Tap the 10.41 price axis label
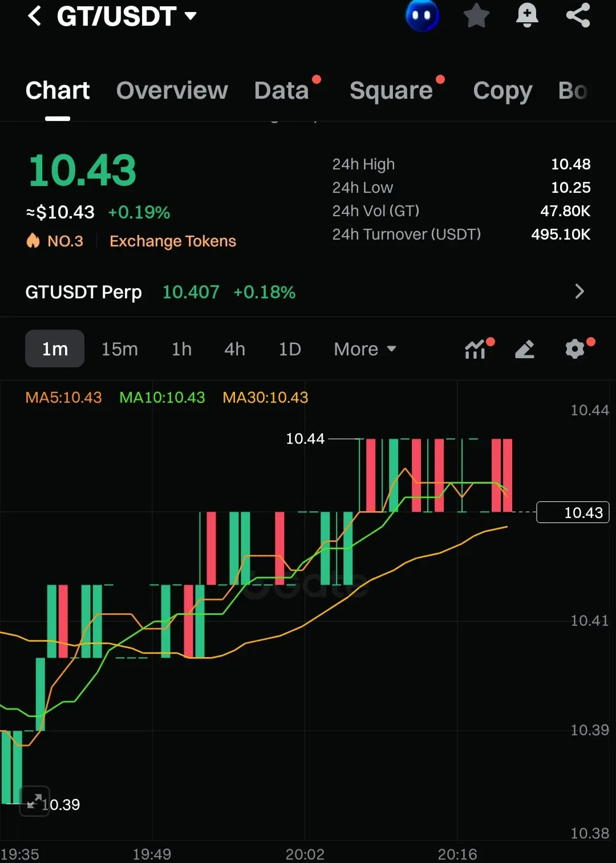The image size is (616, 863). [590, 621]
